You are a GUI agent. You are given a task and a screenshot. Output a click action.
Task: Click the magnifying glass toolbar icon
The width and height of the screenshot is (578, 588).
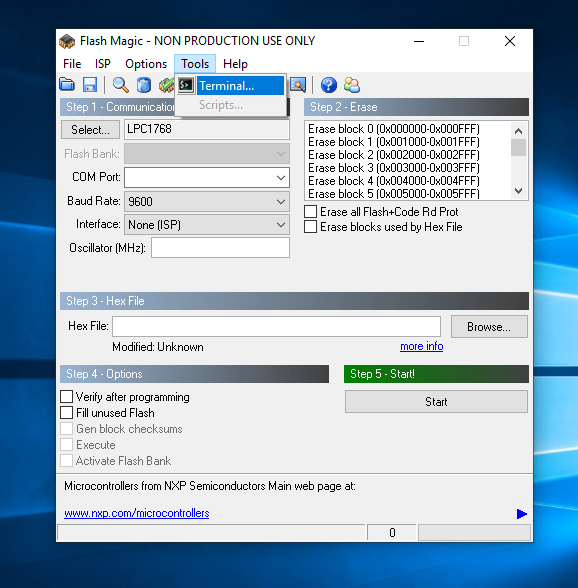121,85
